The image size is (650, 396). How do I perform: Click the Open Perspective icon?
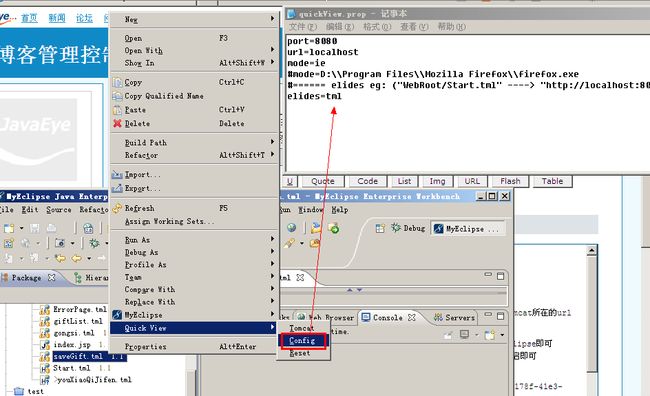coord(380,228)
